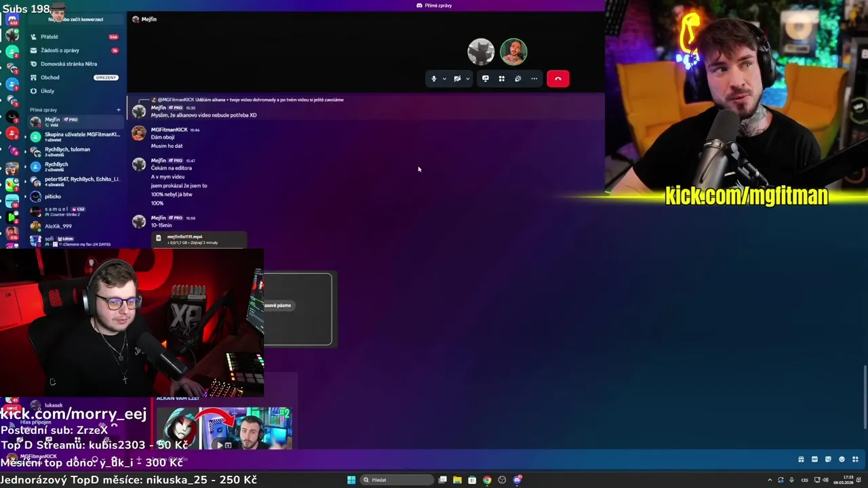The width and height of the screenshot is (868, 488).
Task: Open the peter1547, RychBych, Echito group
Action: [x=75, y=181]
